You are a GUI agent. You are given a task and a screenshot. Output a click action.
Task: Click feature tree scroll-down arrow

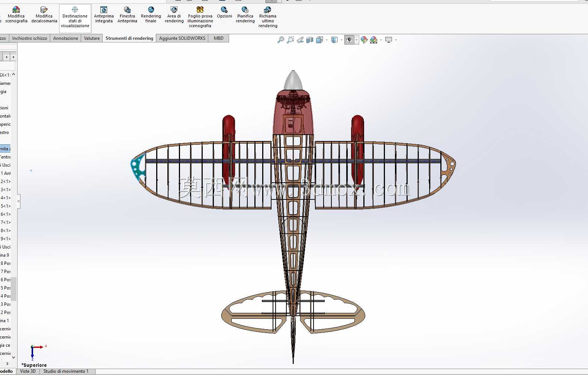tap(14, 358)
